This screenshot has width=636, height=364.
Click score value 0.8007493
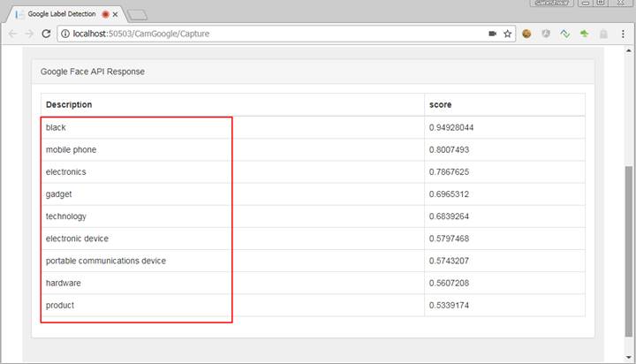[449, 149]
